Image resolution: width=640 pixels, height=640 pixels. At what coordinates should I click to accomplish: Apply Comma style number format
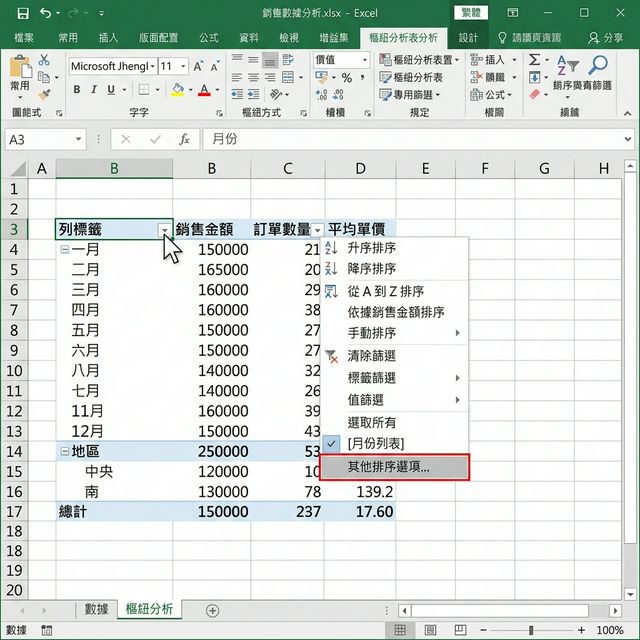click(362, 77)
